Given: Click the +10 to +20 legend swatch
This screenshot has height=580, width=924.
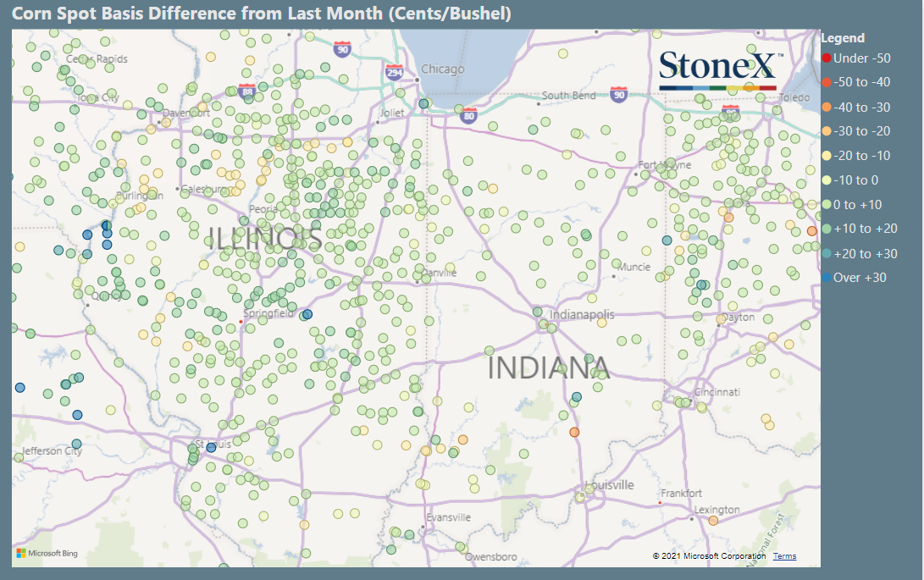Looking at the screenshot, I should [827, 229].
